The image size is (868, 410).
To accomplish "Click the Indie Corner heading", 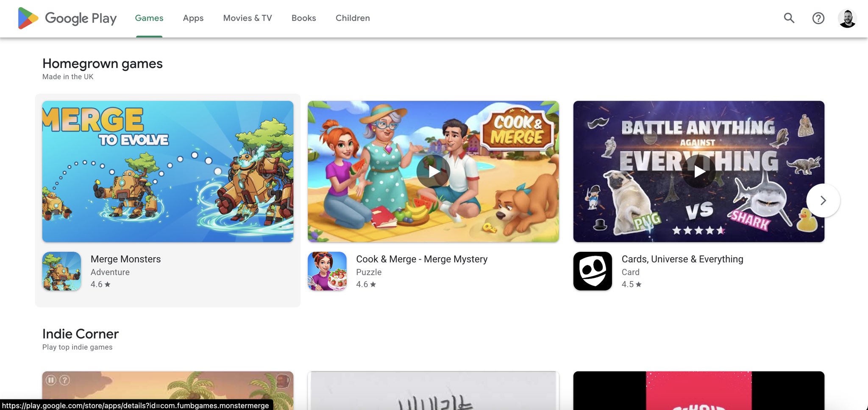I will [x=81, y=334].
